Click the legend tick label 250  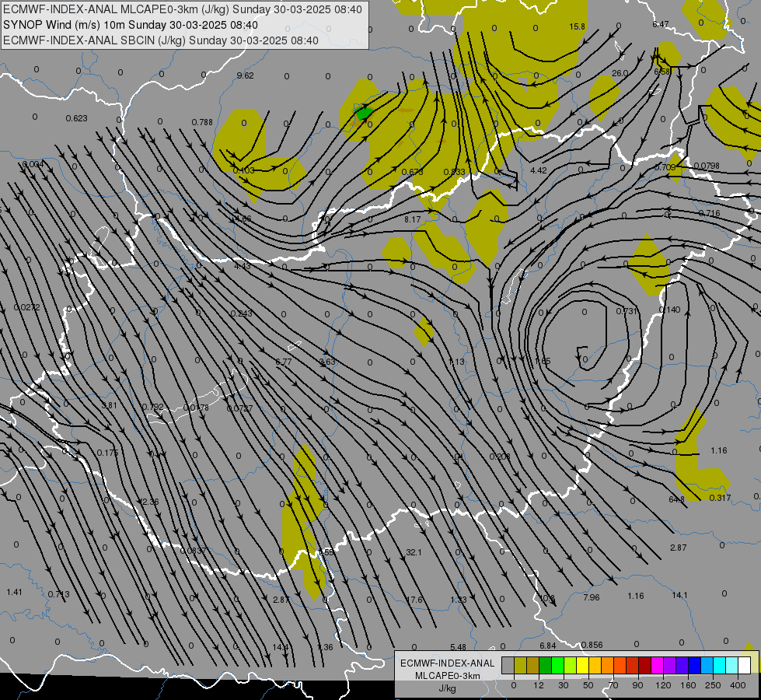[x=713, y=685]
